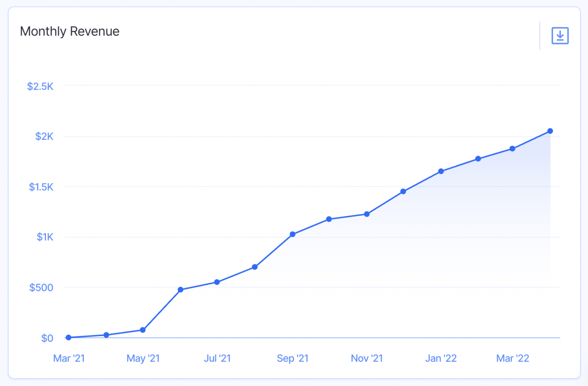Select the May '21 data point on the line

[x=143, y=330]
